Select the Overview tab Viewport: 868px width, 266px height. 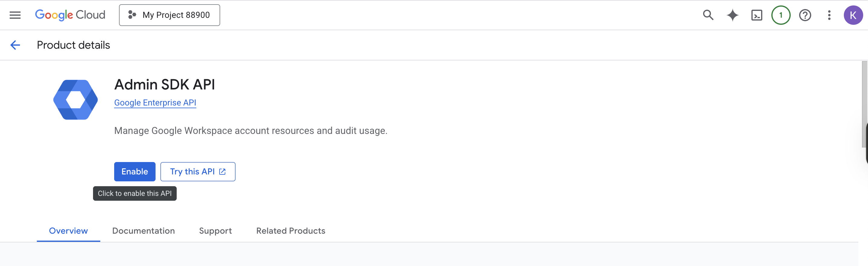[x=68, y=231]
